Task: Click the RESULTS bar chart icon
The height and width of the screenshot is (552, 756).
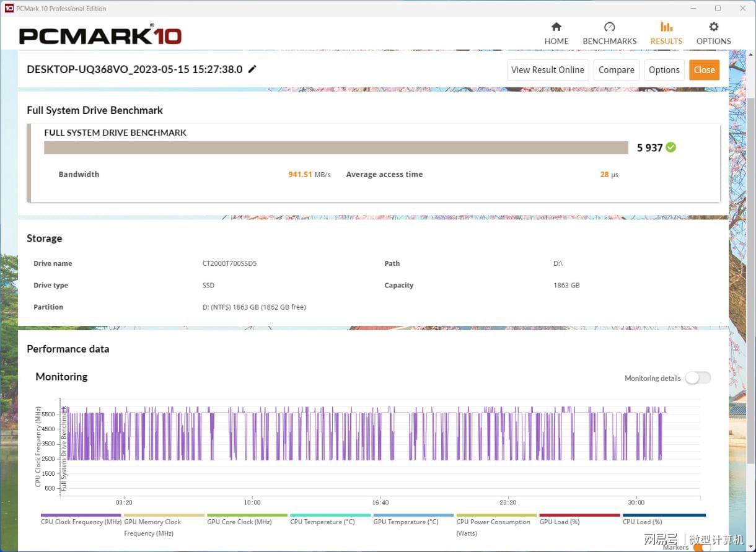Action: (666, 27)
